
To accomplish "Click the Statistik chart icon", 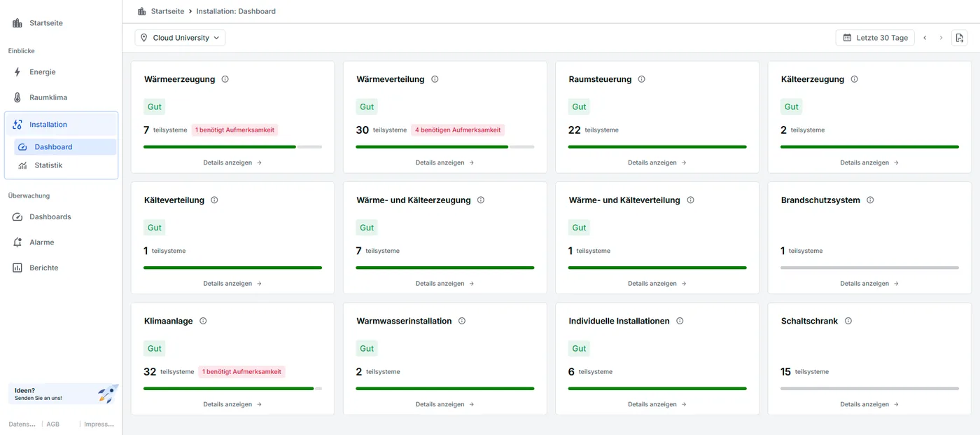I will point(22,165).
